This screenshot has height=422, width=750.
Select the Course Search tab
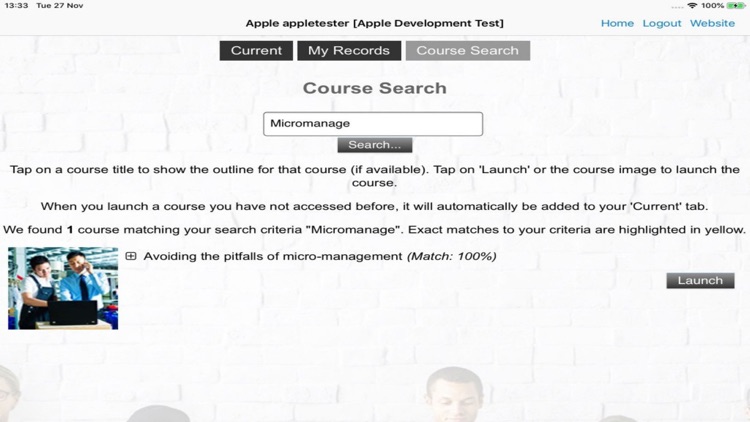click(x=468, y=51)
